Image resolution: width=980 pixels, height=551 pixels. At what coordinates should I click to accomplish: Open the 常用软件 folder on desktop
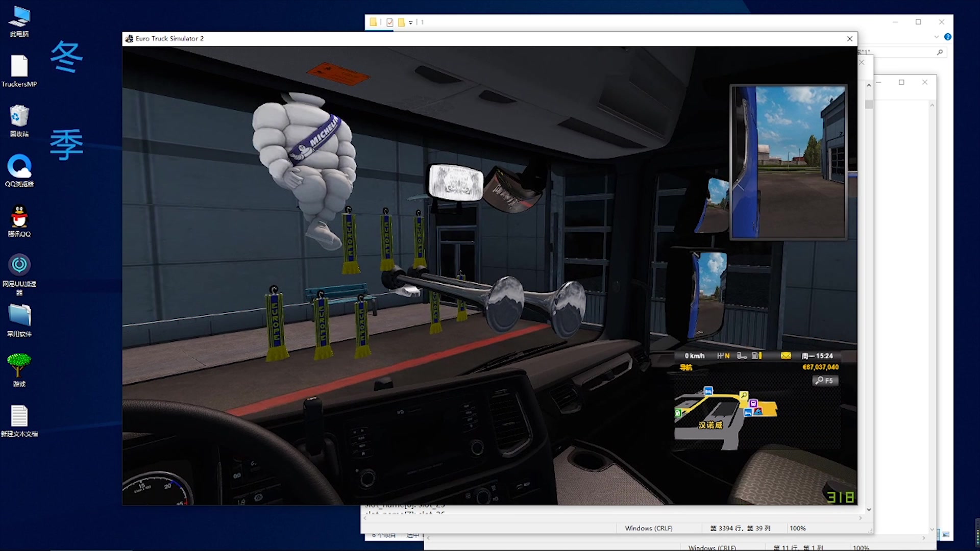click(x=19, y=321)
